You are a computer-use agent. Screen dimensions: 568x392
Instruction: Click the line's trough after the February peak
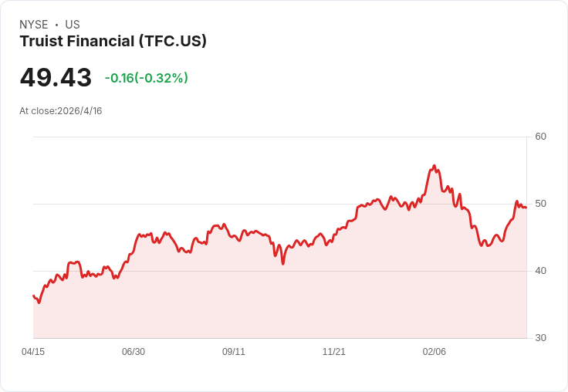click(483, 245)
